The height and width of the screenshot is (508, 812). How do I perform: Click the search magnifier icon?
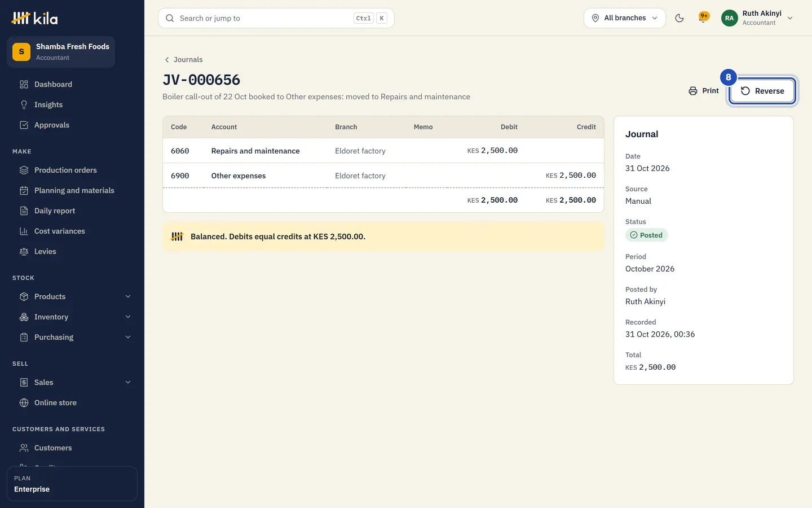click(170, 18)
